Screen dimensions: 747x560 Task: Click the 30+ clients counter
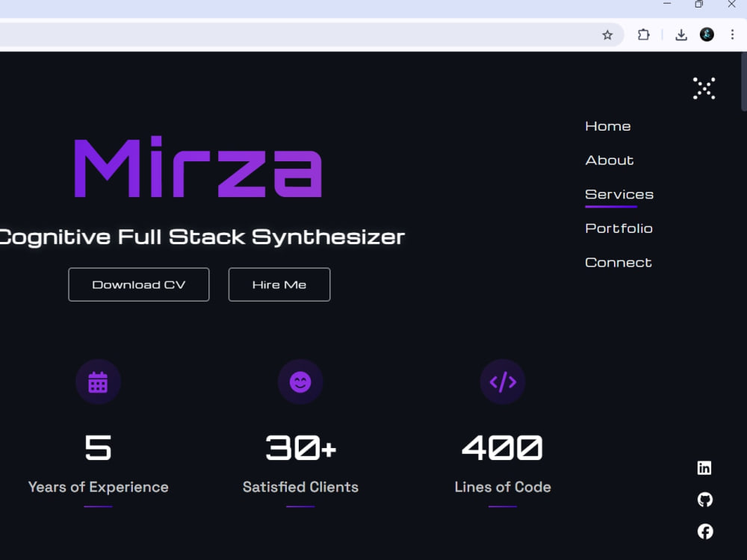click(x=300, y=447)
